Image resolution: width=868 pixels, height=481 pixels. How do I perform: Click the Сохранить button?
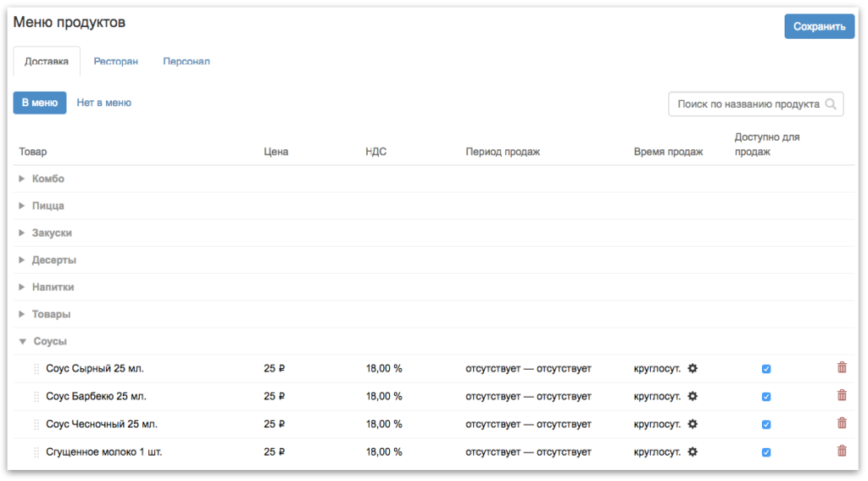(820, 26)
